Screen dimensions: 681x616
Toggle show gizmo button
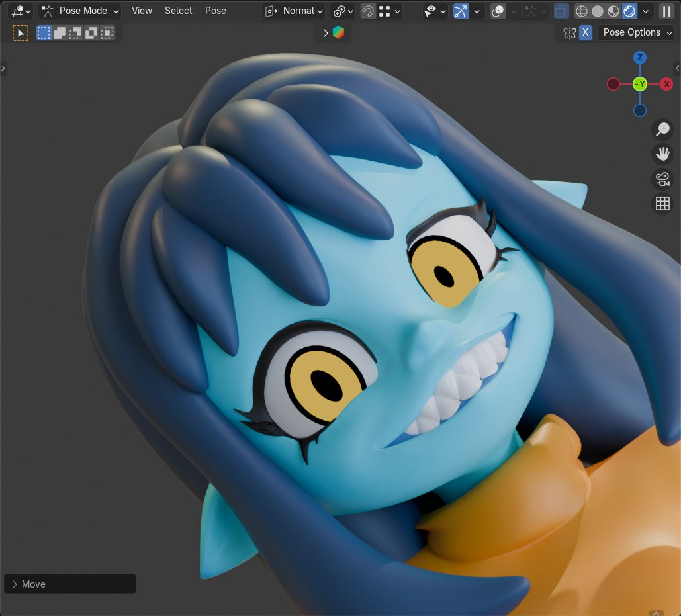[461, 11]
